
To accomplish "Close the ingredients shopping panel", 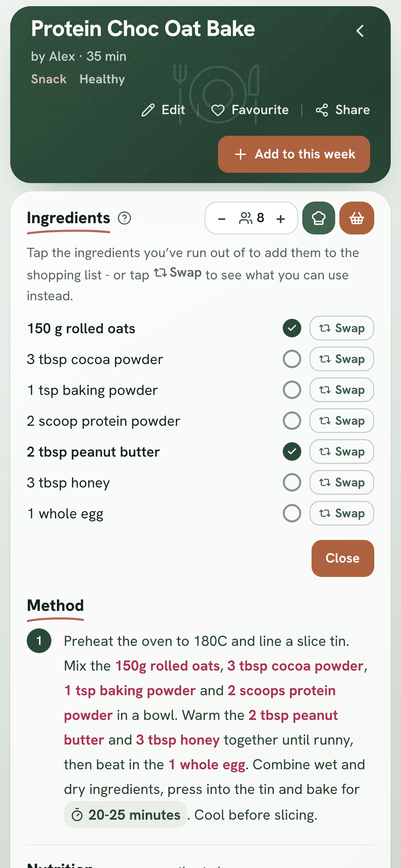I will (x=343, y=558).
